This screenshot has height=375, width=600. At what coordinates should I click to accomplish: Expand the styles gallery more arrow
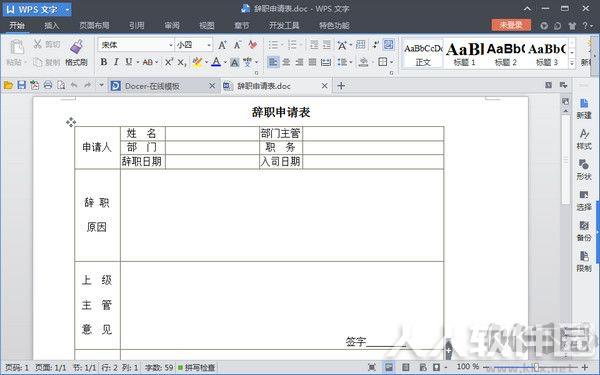572,64
